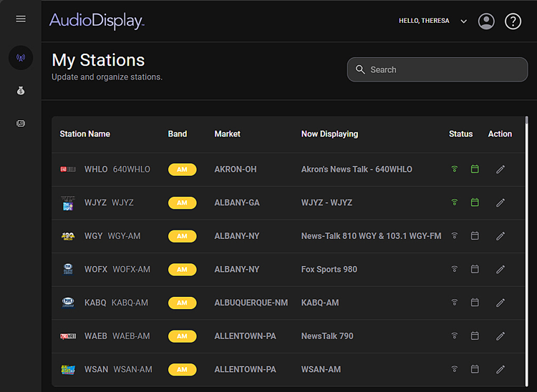Screen dimensions: 537x392
Task: Click the 'Fox Sports 980' display text
Action: pyautogui.click(x=329, y=270)
